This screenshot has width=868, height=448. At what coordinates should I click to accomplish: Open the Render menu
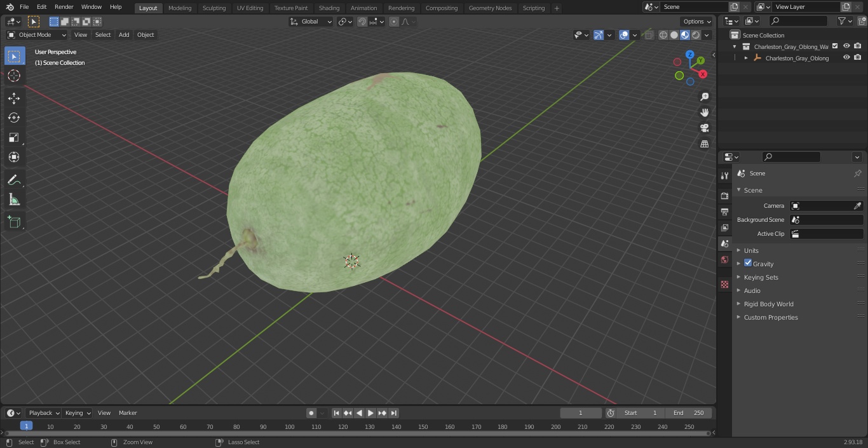pos(64,7)
